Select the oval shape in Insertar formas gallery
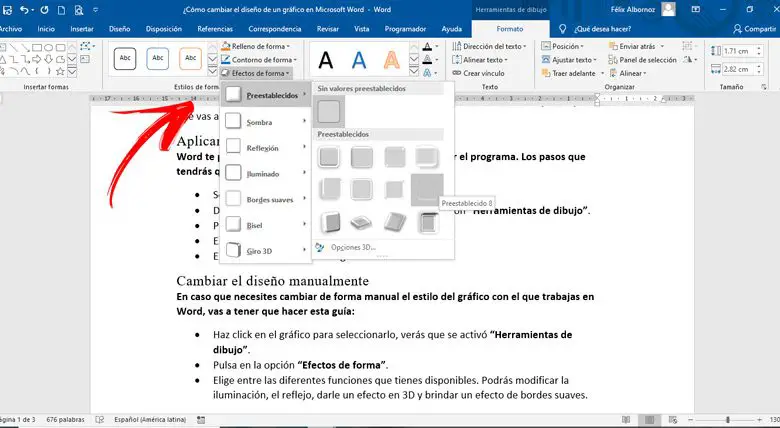The image size is (780, 428). click(x=49, y=48)
